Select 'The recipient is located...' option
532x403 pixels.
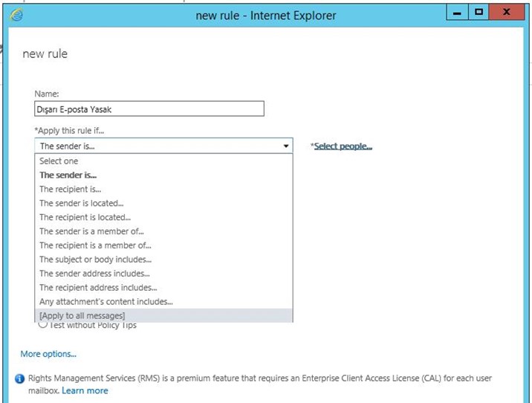163,217
